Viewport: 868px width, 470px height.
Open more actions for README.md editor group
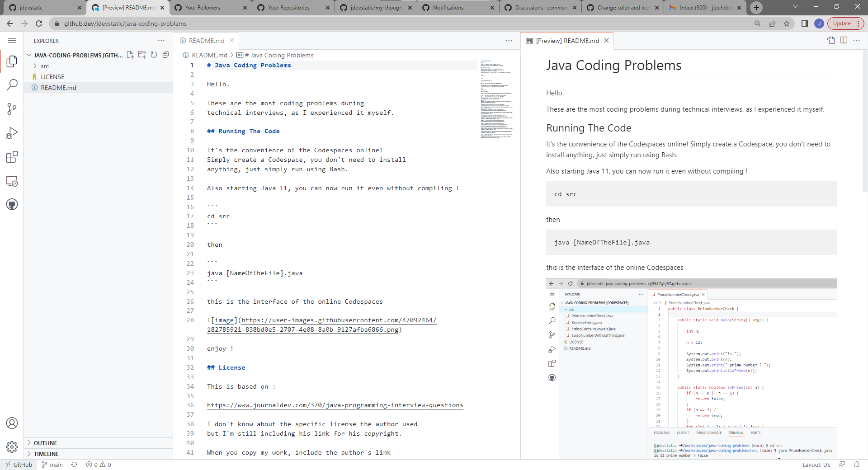coord(509,40)
